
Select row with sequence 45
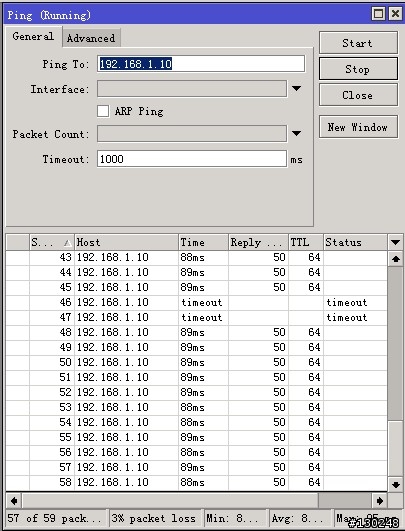196,287
